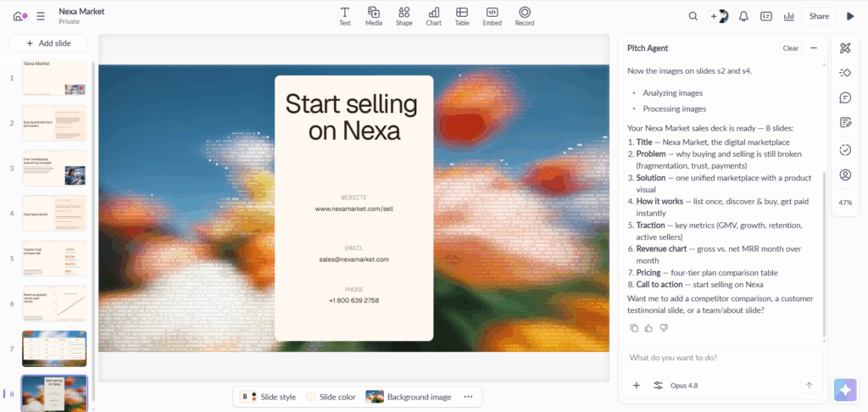Image resolution: width=868 pixels, height=412 pixels.
Task: Open the comments icon in right rail
Action: click(x=845, y=98)
